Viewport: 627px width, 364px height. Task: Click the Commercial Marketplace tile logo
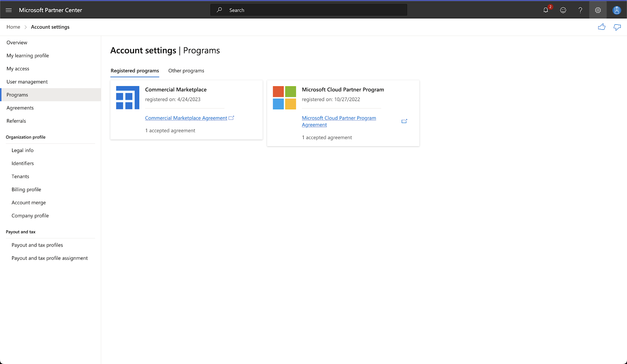[127, 98]
